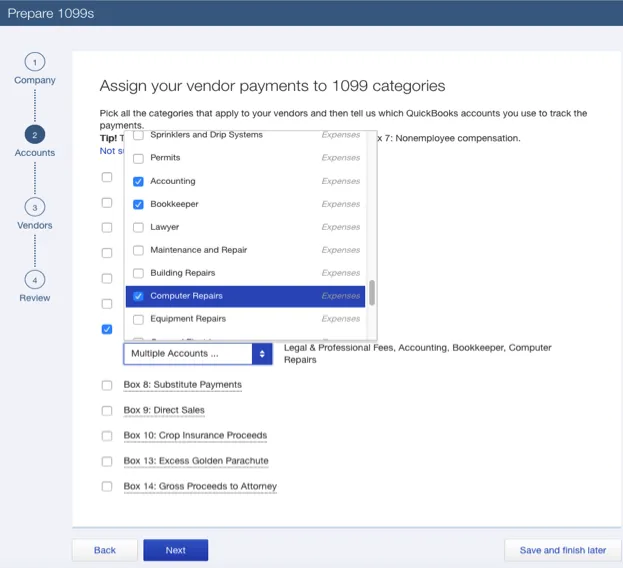This screenshot has height=568, width=623.
Task: Click the step 1 Company circle
Action: point(34,62)
